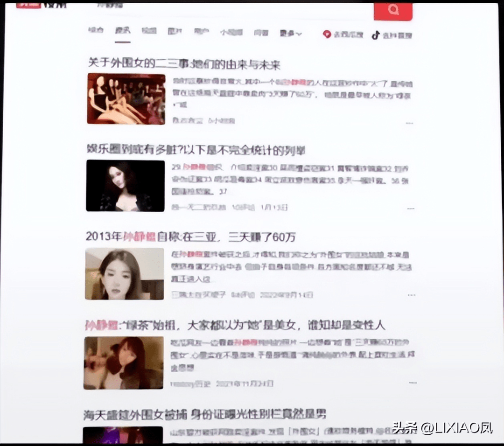Open the 绿茶始祖 变性人 article
The image size is (504, 446).
[x=235, y=325]
